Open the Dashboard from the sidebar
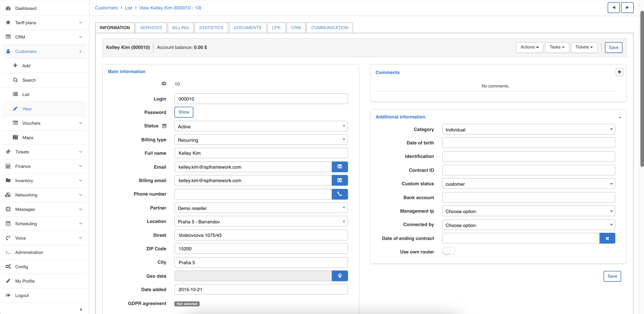644x314 pixels. [26, 8]
